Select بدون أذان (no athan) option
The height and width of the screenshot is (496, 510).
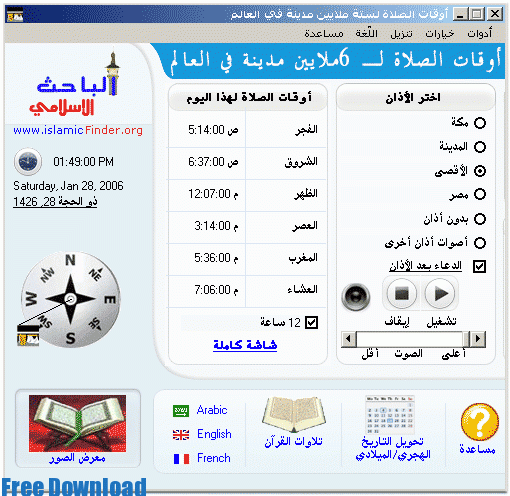pos(480,219)
